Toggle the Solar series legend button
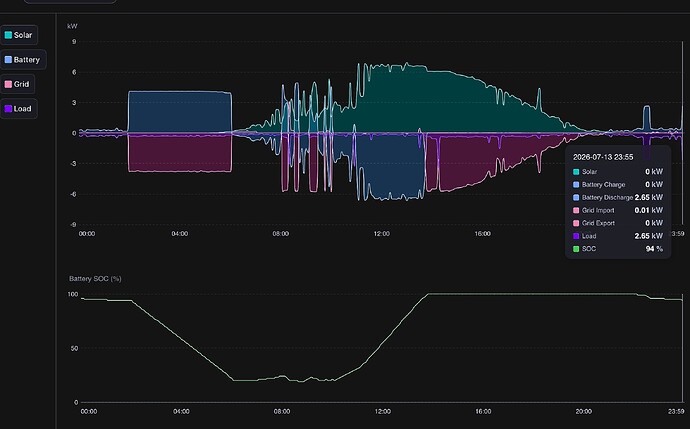 pyautogui.click(x=19, y=35)
